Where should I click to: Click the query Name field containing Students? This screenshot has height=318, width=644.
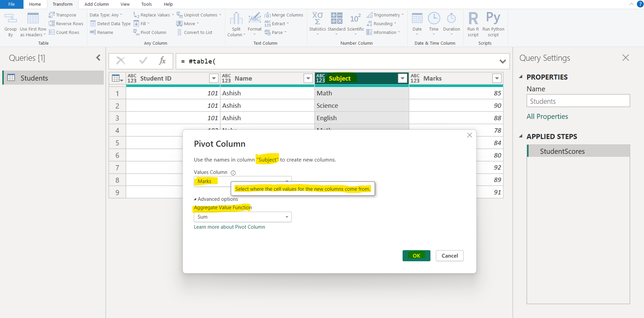[x=578, y=101]
